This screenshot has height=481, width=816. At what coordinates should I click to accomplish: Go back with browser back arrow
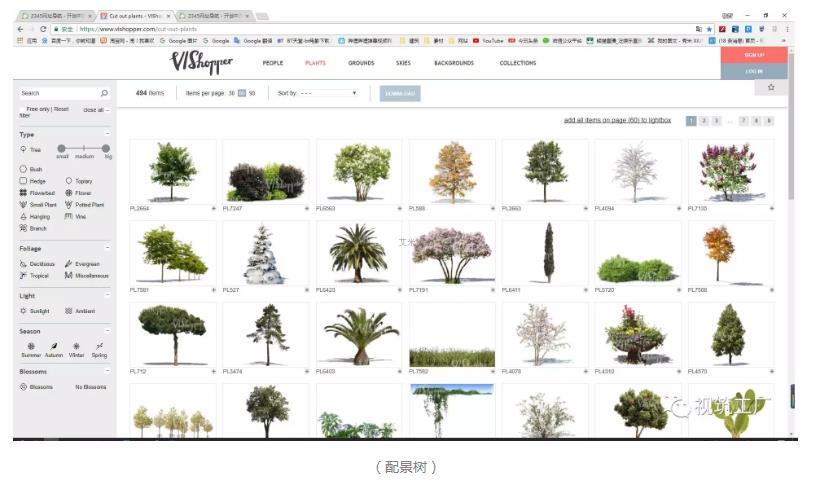(x=20, y=29)
